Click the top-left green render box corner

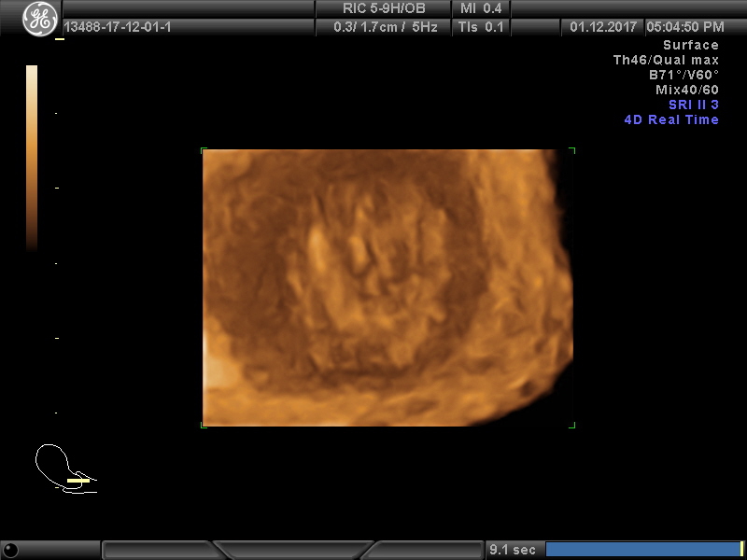[x=204, y=150]
